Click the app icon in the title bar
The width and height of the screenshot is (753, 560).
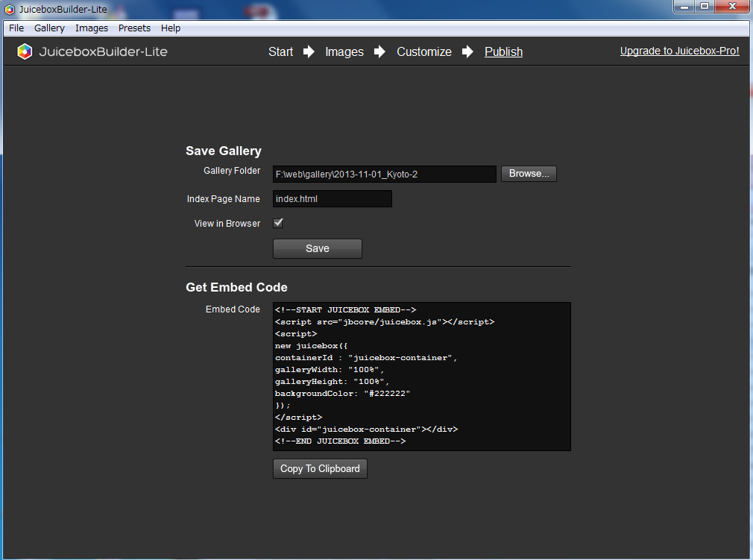[x=10, y=9]
